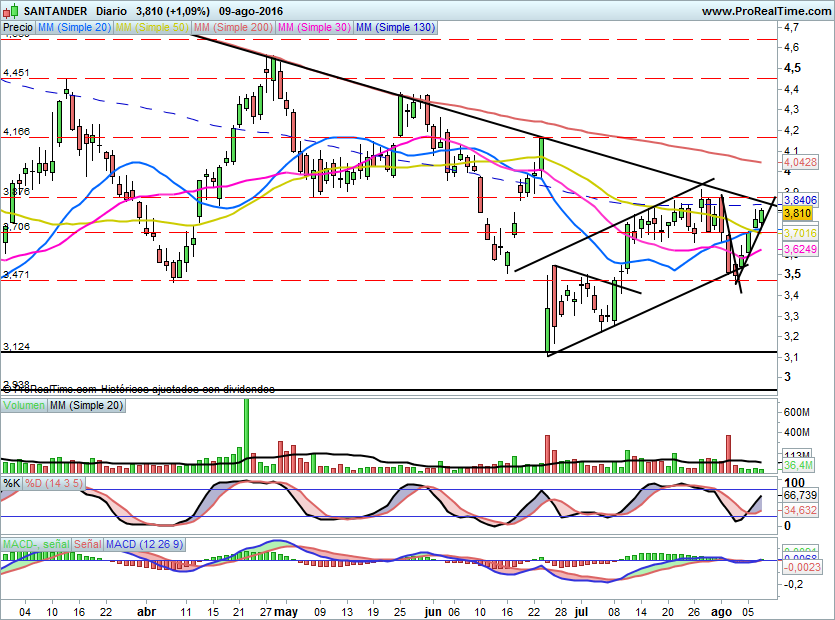Image resolution: width=835 pixels, height=620 pixels.
Task: Select the MM (Simple 50) label
Action: coord(152,27)
